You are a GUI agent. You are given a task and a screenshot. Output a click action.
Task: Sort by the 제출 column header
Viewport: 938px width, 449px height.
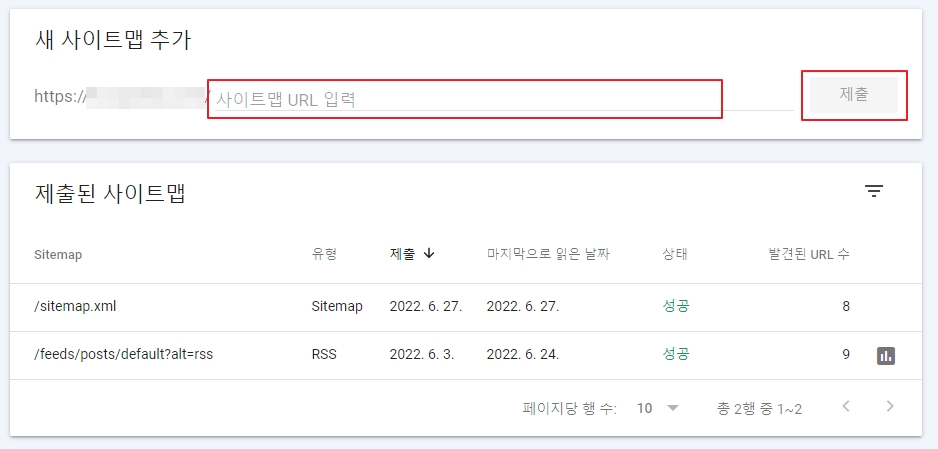tap(402, 254)
